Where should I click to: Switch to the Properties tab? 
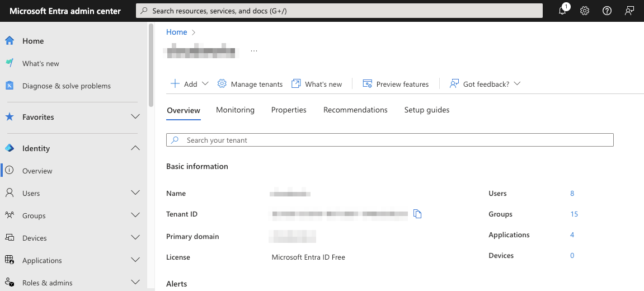tap(289, 110)
